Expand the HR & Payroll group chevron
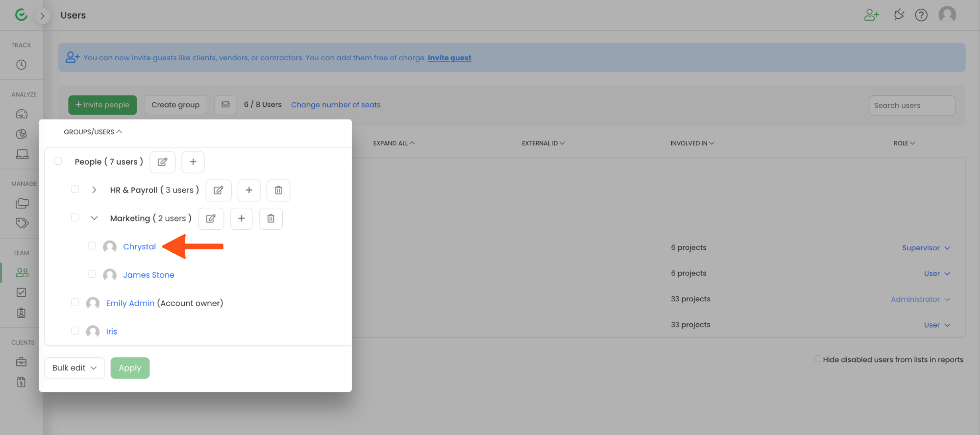 (x=94, y=190)
